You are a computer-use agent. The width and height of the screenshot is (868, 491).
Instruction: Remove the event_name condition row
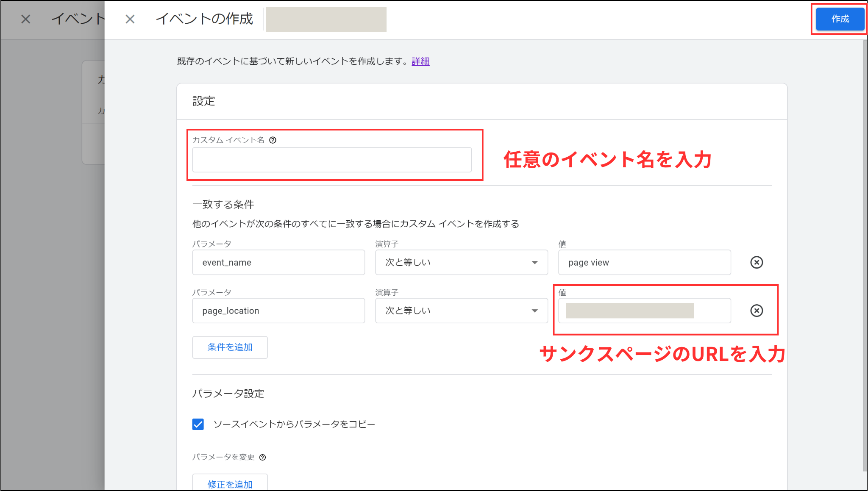pyautogui.click(x=757, y=262)
